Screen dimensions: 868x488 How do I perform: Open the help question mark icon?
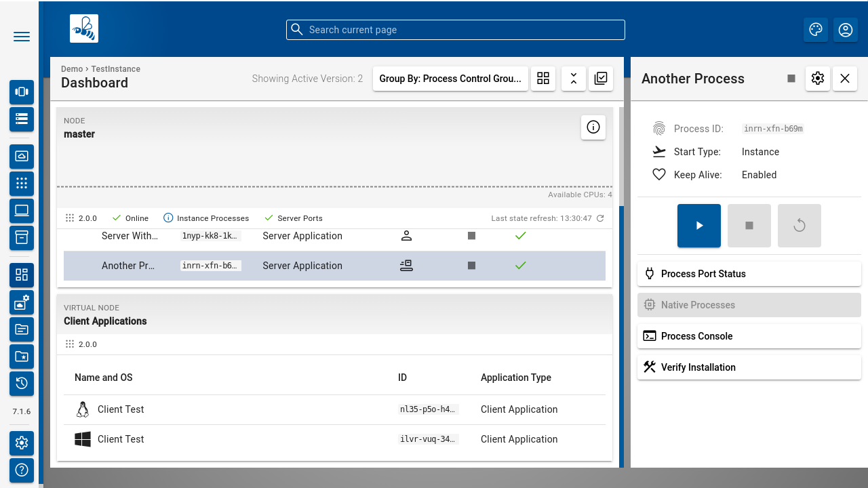click(22, 470)
